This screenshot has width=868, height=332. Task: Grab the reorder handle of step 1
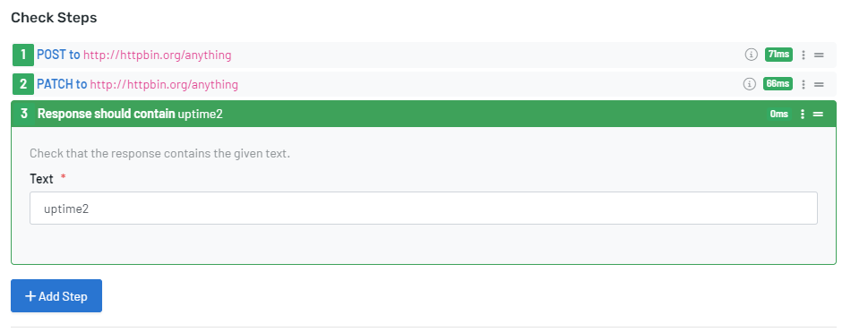coord(819,55)
